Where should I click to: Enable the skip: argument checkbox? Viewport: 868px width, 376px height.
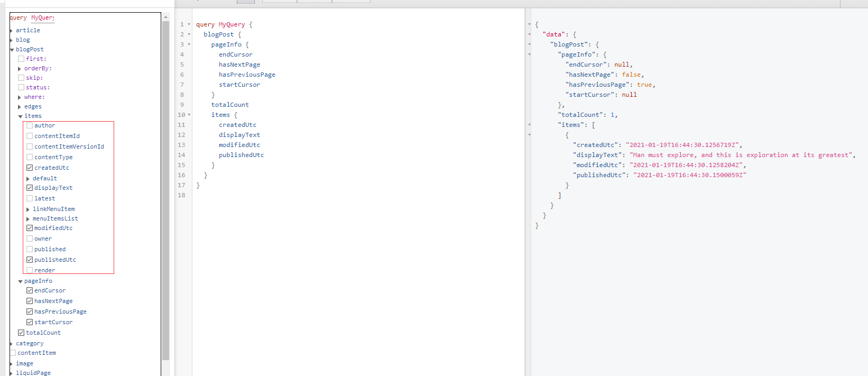coord(21,78)
